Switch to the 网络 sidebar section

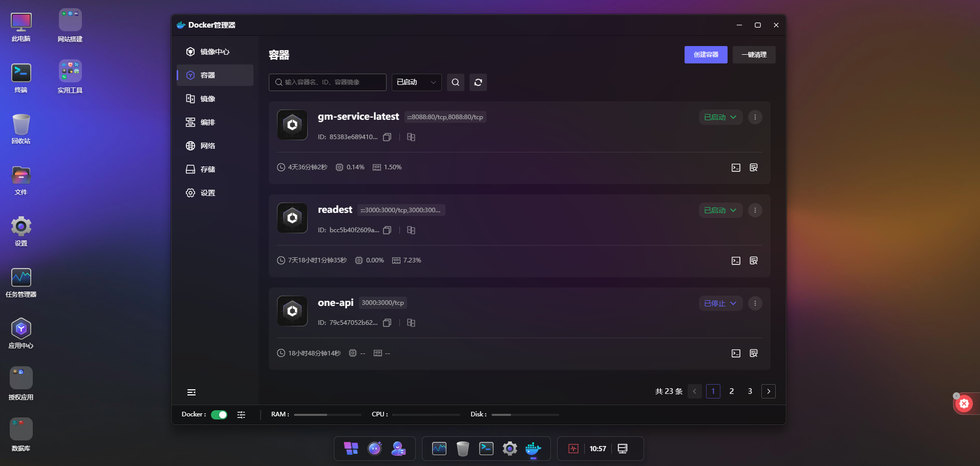[x=207, y=146]
